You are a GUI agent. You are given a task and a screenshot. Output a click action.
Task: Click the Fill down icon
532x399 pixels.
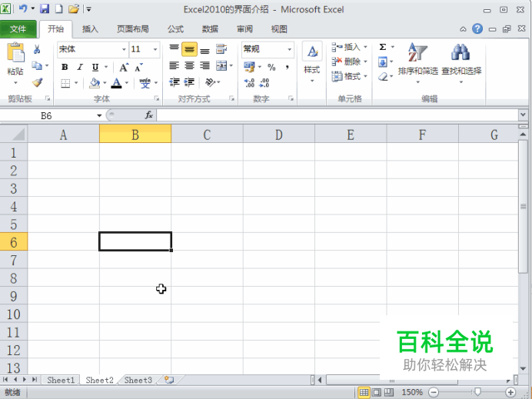pos(383,62)
